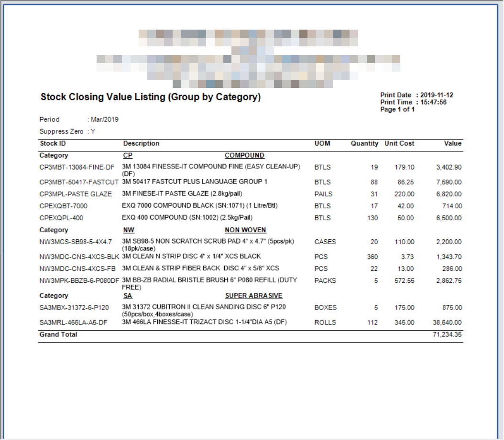Click the quantity 112
The width and height of the screenshot is (504, 440).
[372, 322]
